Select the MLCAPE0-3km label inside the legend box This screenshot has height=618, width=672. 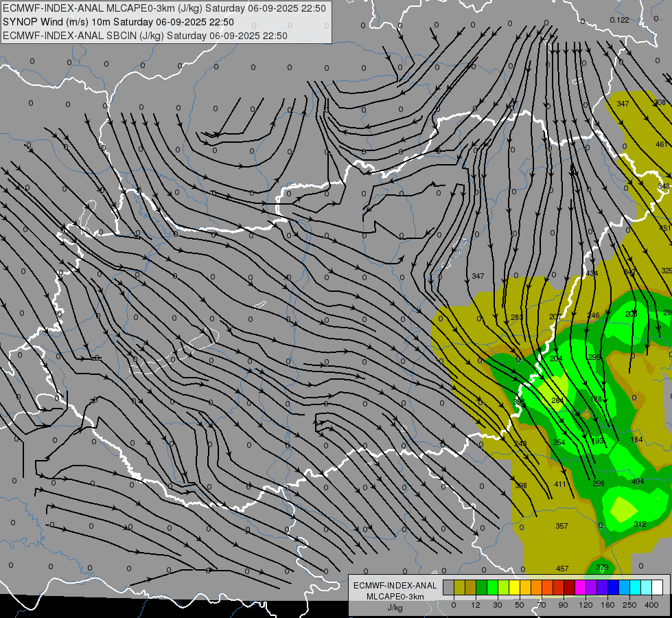coord(395,597)
